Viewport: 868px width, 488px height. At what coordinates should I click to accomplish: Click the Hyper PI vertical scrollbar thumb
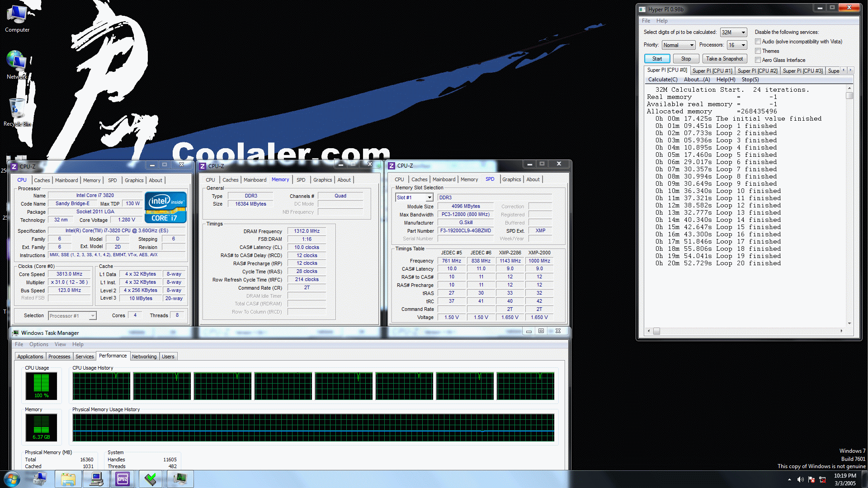tap(849, 95)
